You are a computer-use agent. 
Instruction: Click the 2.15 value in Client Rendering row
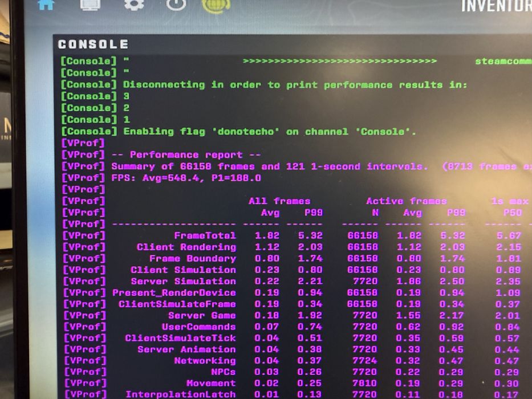508,247
